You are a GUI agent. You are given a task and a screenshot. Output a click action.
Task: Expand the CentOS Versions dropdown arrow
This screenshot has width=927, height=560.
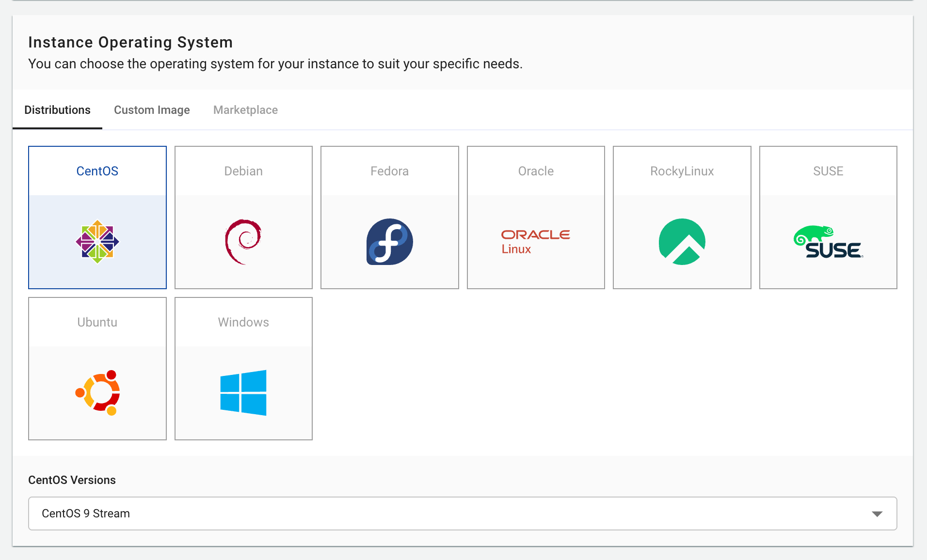pos(877,513)
